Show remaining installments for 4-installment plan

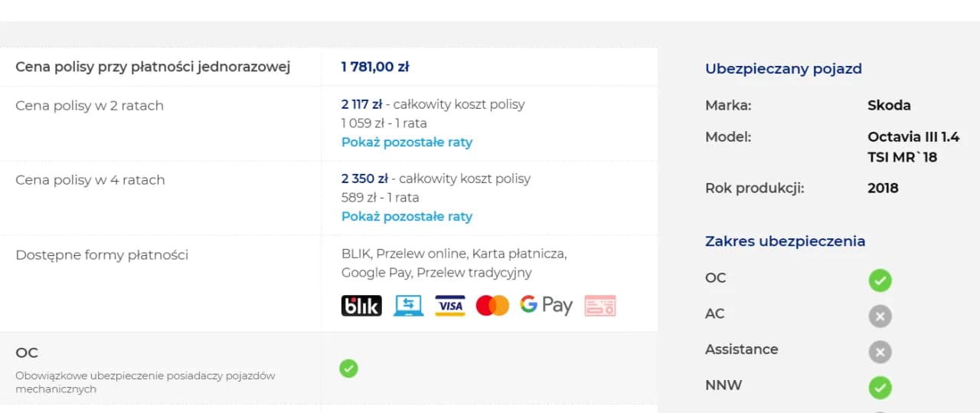[407, 217]
